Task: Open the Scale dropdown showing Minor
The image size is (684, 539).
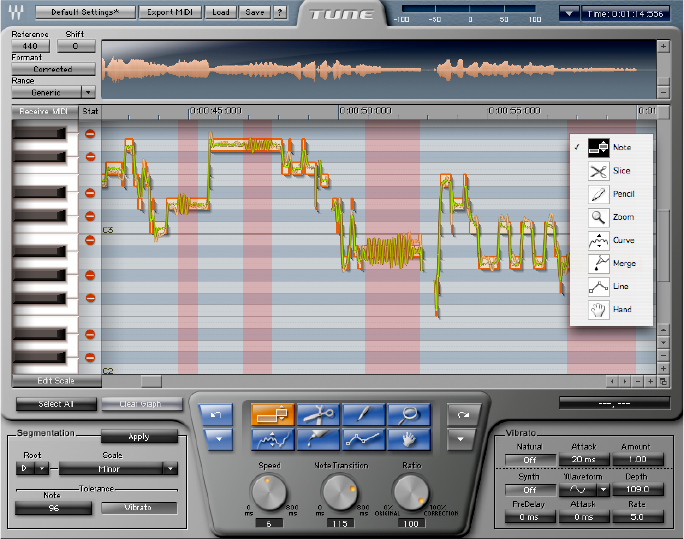Action: pos(118,467)
